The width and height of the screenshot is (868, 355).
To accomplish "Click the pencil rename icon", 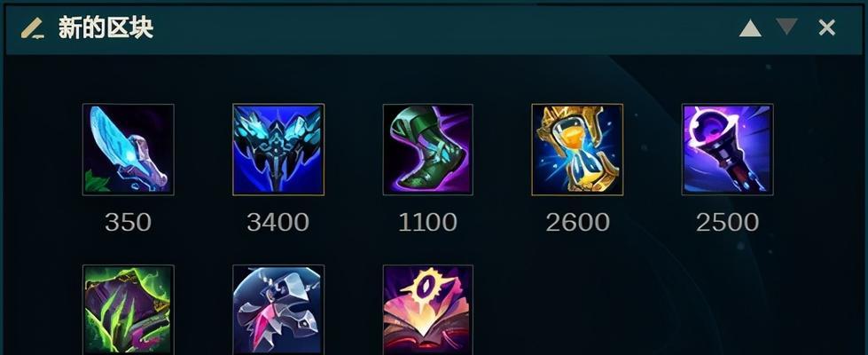I will coord(33,28).
